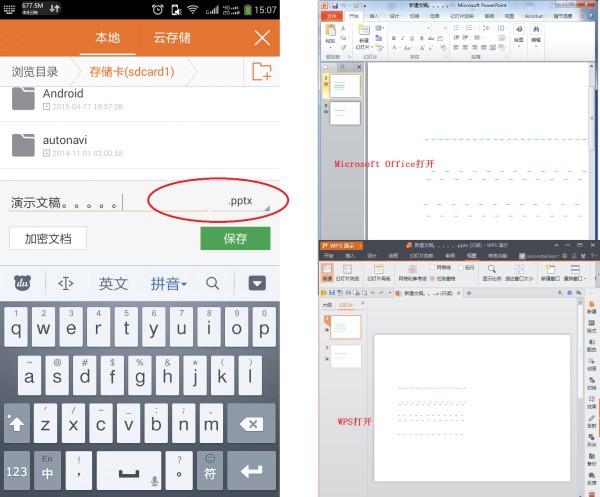Tap the 符 symbols key
The height and width of the screenshot is (497, 600).
[210, 471]
